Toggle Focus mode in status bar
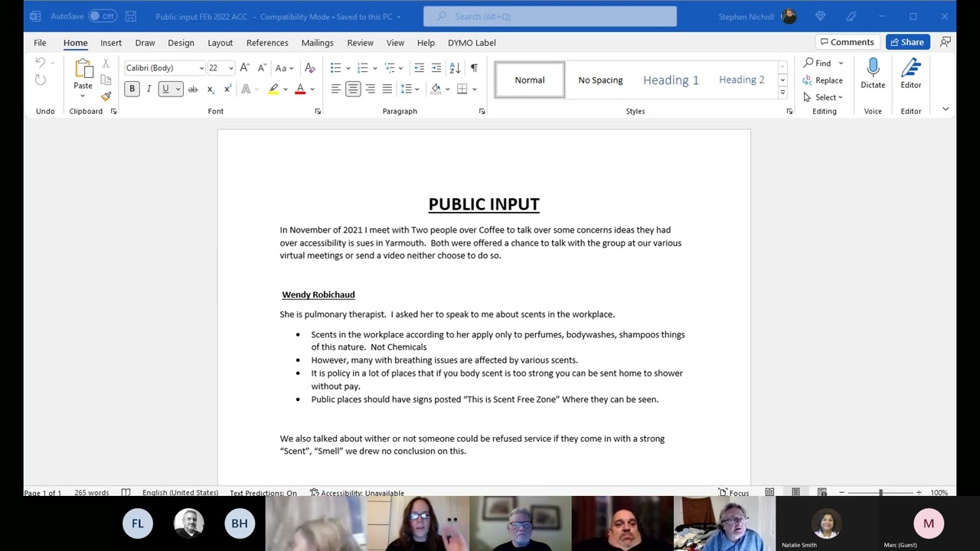Viewport: 980px width, 551px height. [x=733, y=493]
